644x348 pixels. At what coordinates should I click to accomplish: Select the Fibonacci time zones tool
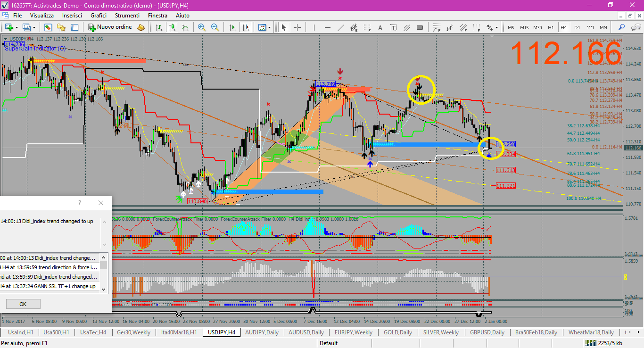477,27
